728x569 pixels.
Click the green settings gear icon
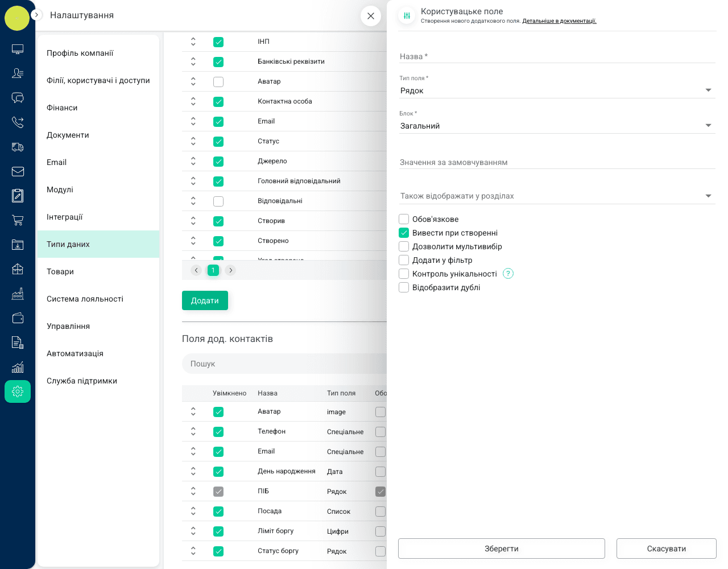coord(18,391)
